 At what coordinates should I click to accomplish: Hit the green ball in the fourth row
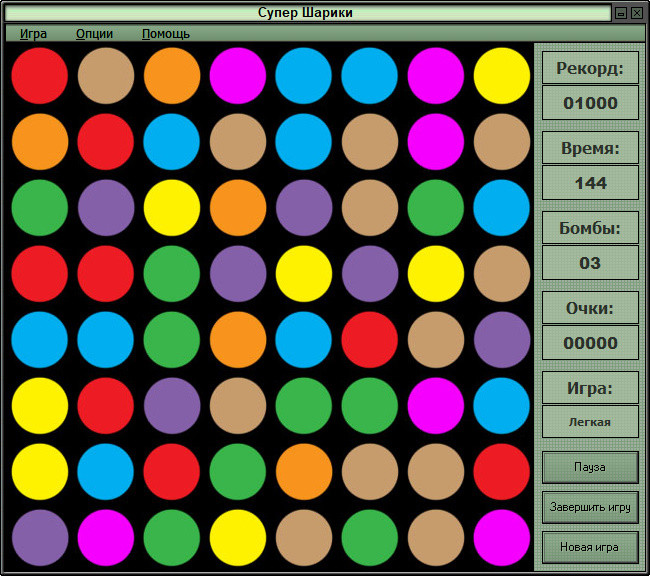click(172, 274)
